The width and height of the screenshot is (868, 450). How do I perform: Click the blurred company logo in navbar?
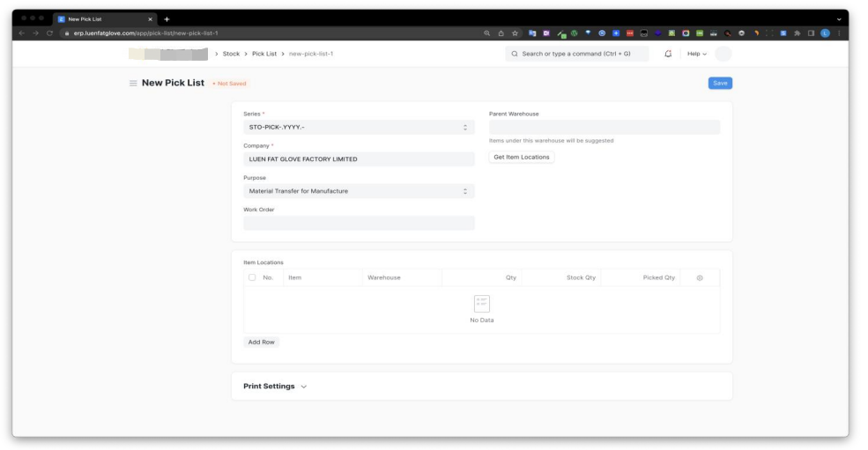[168, 54]
